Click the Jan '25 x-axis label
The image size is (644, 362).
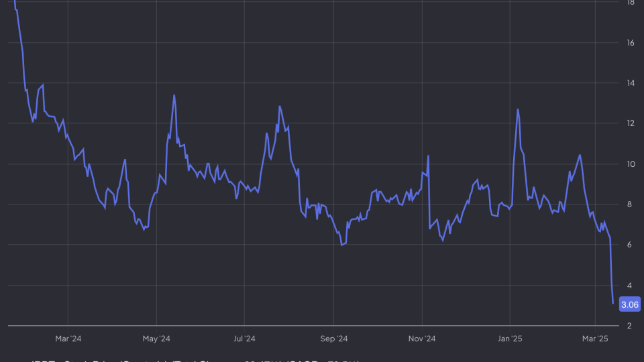[509, 339]
